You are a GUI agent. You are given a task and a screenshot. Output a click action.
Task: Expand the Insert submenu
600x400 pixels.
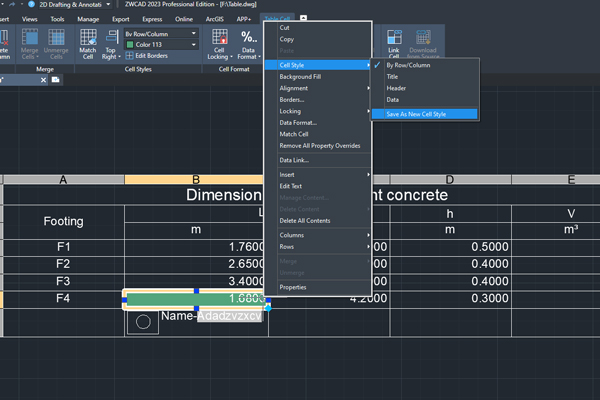[318, 175]
